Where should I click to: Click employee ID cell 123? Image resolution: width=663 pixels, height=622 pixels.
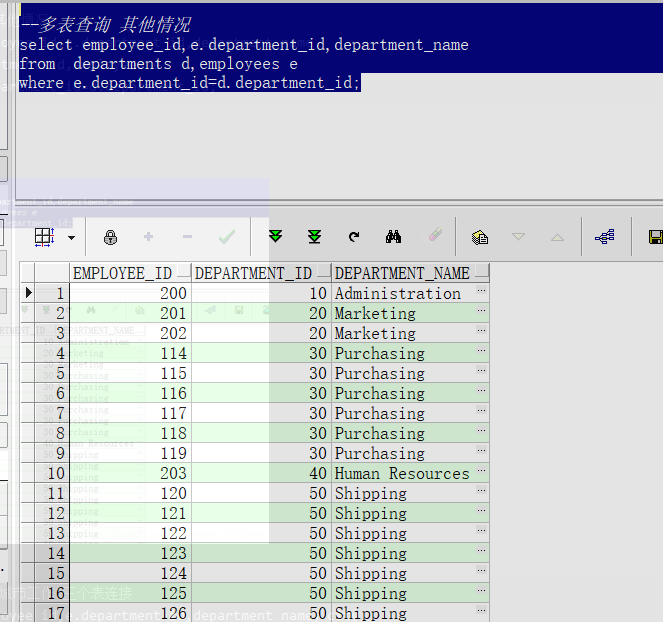130,553
